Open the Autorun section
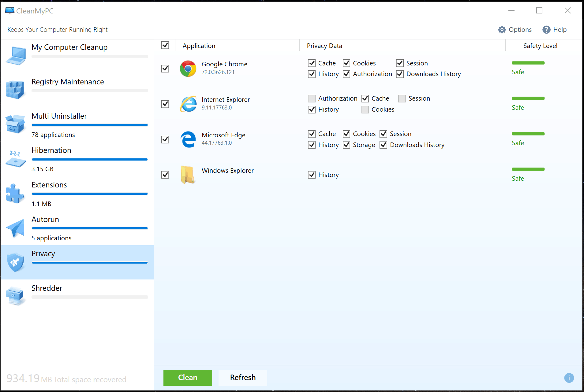This screenshot has height=392, width=584. click(77, 228)
